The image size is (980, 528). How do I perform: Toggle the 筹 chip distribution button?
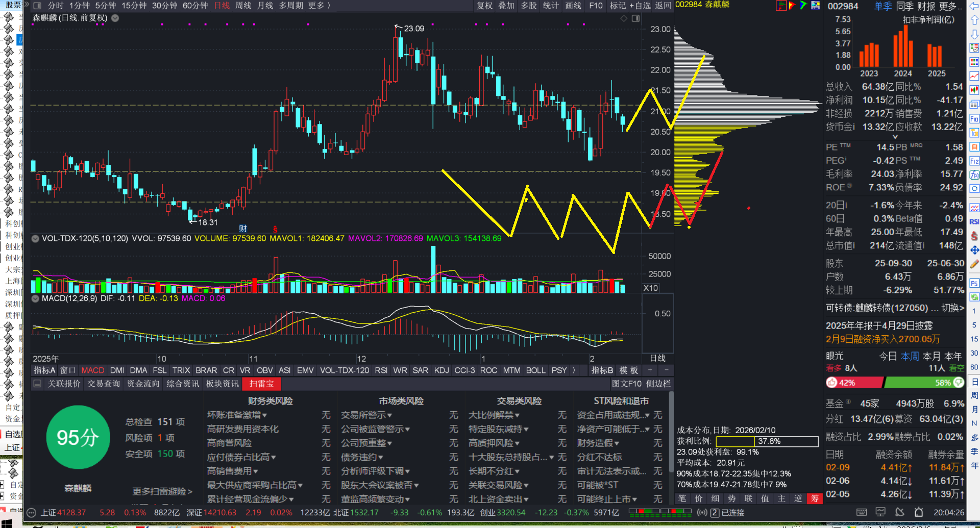[x=815, y=498]
